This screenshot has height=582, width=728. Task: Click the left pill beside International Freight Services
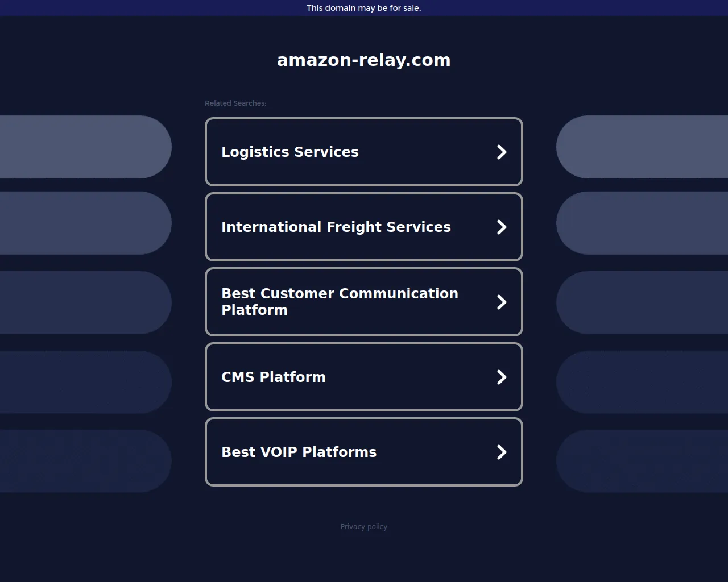[x=85, y=223]
